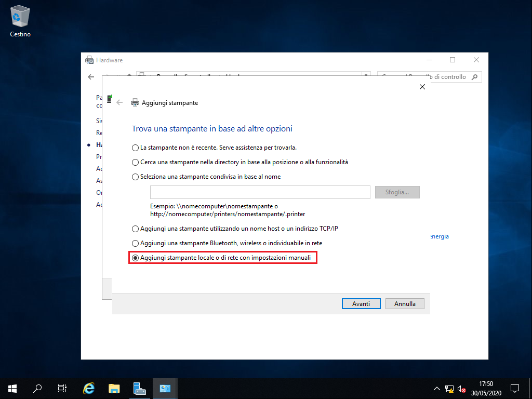532x399 pixels.
Task: Open the Windows Start menu
Action: click(12, 389)
